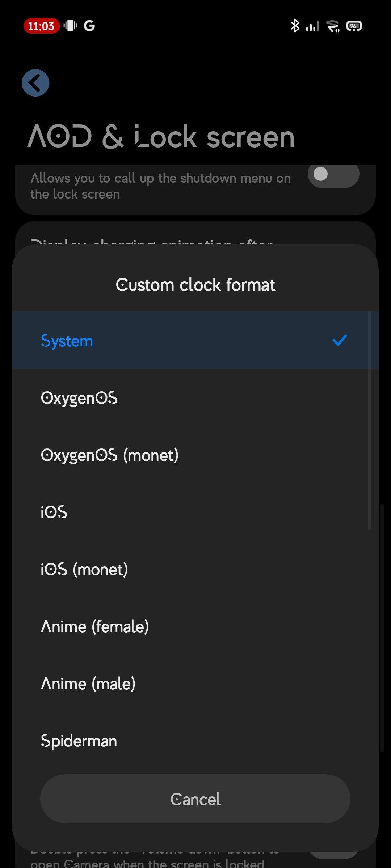The image size is (391, 868).
Task: Choose the Spiderman clock format
Action: click(79, 741)
